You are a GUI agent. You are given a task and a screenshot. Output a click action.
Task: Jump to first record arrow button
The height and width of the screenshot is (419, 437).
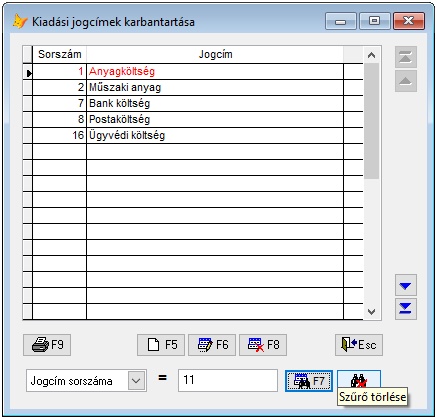(406, 57)
